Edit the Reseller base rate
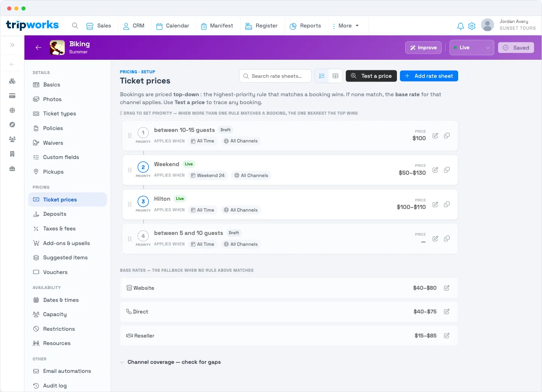Image resolution: width=542 pixels, height=392 pixels. tap(447, 336)
